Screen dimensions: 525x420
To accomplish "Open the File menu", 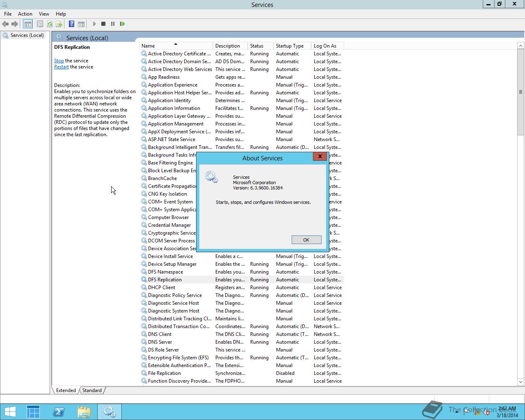I will tap(8, 14).
